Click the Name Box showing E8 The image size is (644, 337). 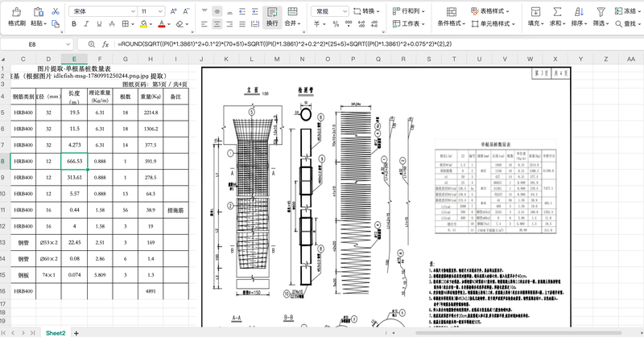[37, 44]
